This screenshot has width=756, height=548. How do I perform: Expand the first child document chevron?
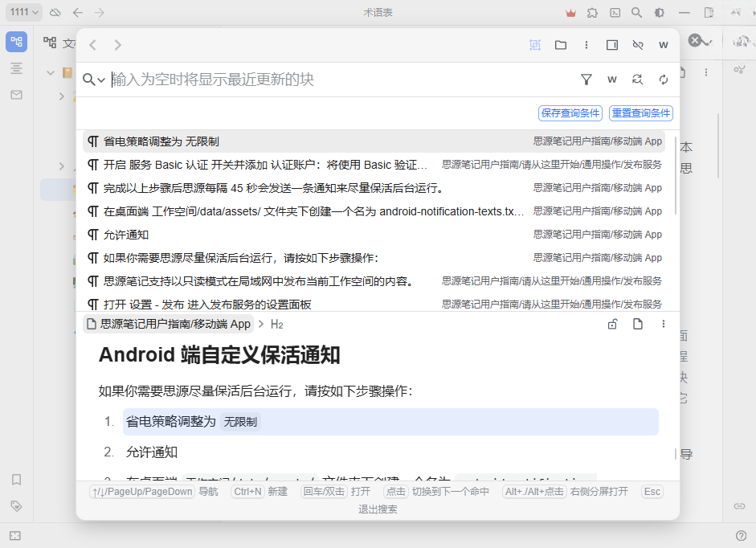point(61,96)
